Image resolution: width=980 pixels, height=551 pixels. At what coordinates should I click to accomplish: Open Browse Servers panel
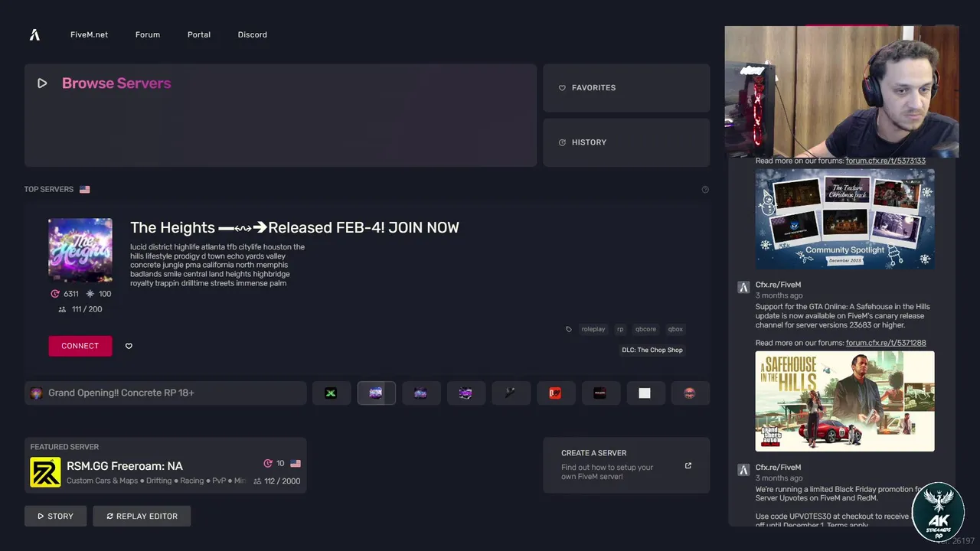(x=280, y=116)
